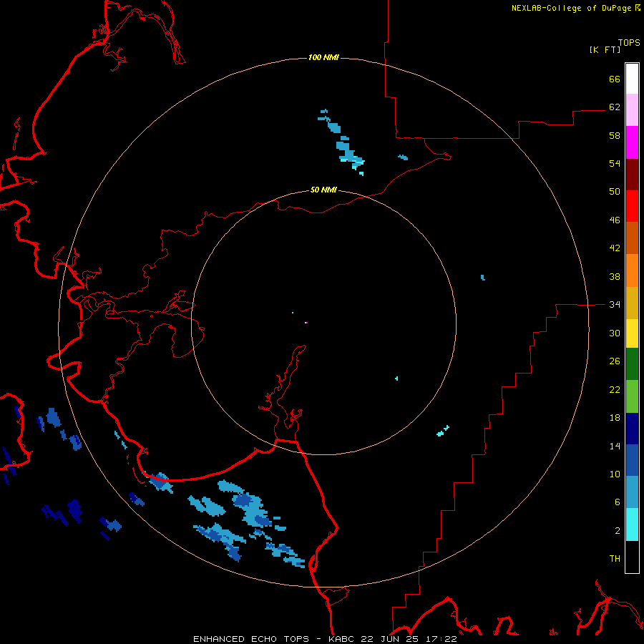The image size is (644, 644).
Task: Click the 50 NMI range ring label
Action: (323, 190)
